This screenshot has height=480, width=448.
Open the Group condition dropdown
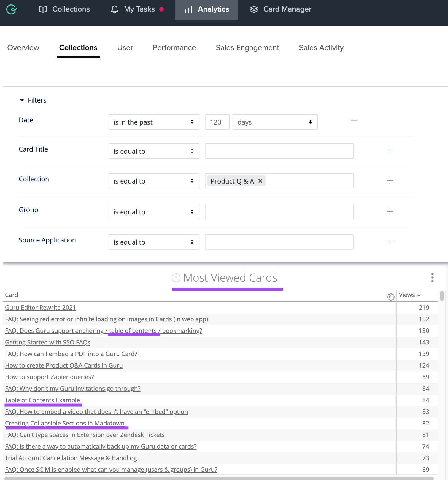pyautogui.click(x=154, y=212)
